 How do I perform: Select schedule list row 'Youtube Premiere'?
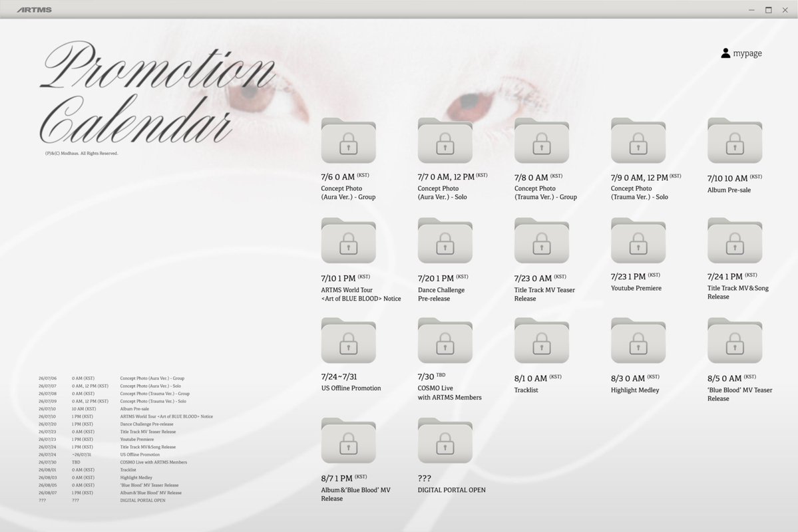tap(97, 440)
